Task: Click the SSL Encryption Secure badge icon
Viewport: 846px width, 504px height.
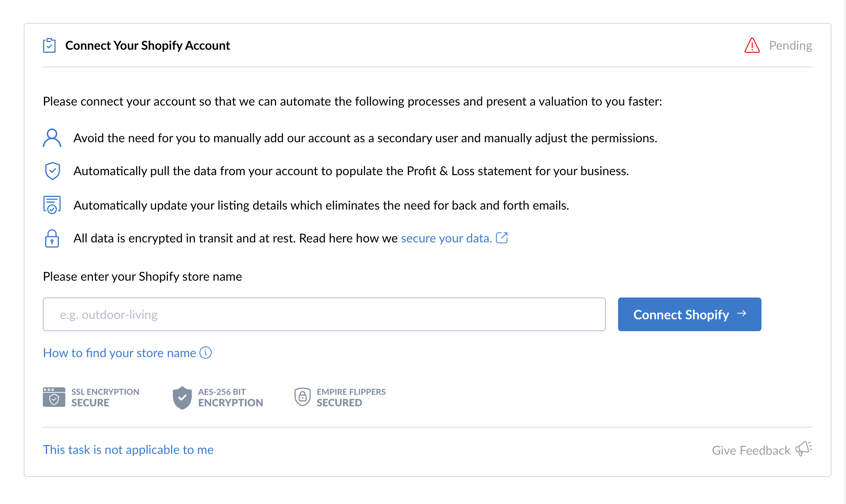Action: coord(54,397)
